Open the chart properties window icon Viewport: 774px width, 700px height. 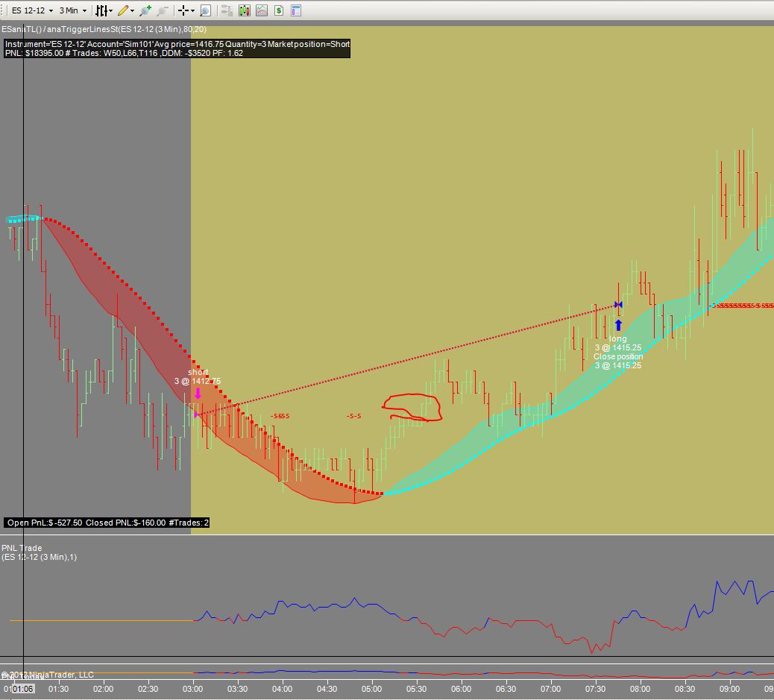point(296,10)
